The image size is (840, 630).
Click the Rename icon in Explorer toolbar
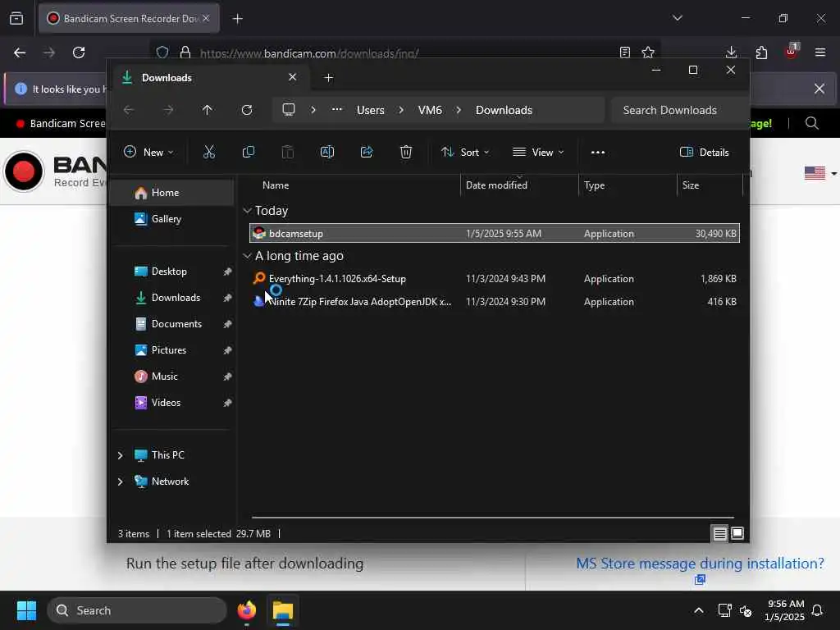(x=326, y=153)
